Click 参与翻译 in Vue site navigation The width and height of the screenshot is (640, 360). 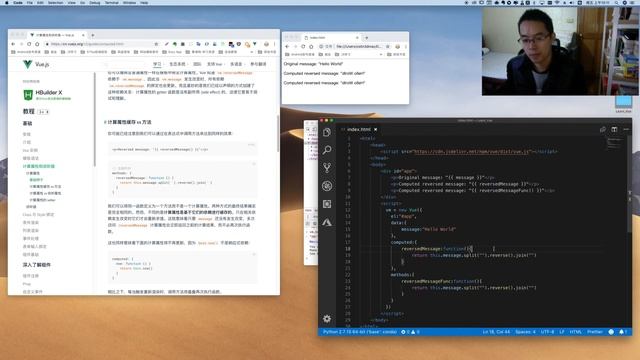(258, 64)
